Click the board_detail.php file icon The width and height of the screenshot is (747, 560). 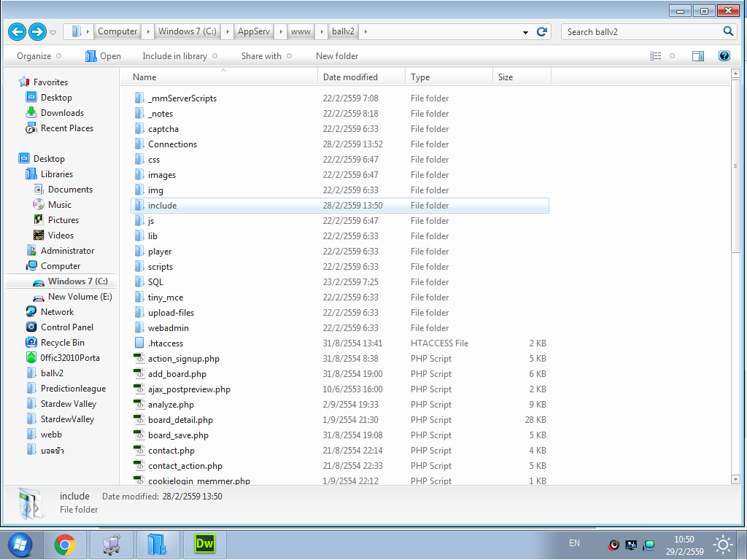tap(139, 419)
